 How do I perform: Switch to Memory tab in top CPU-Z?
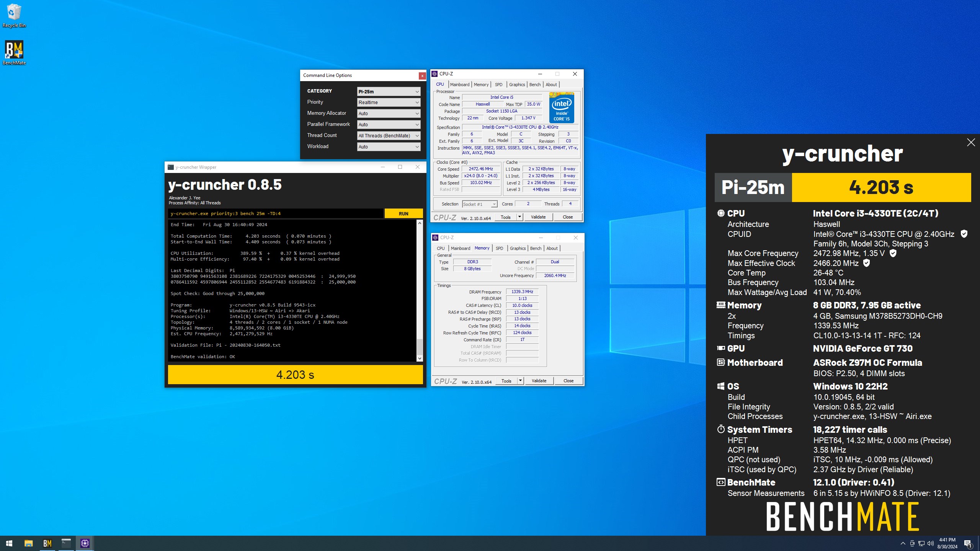(x=481, y=85)
